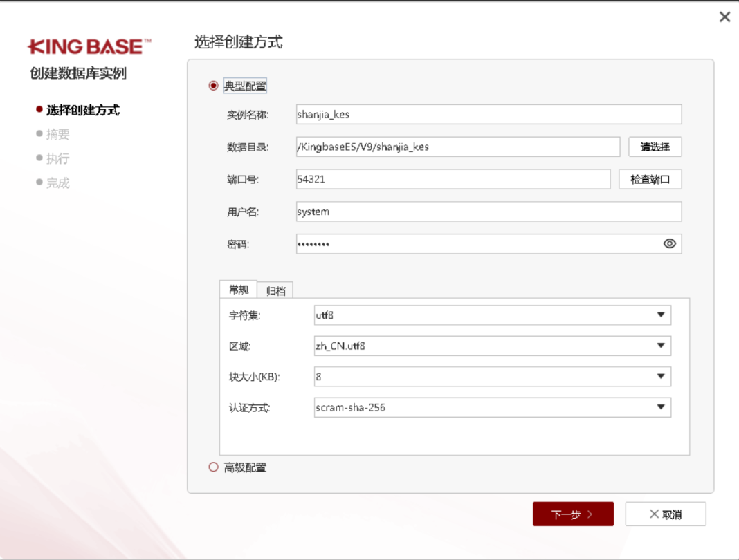Open the 区域 dropdown showing zh_CN.utf8
Image resolution: width=739 pixels, height=560 pixels.
point(493,346)
